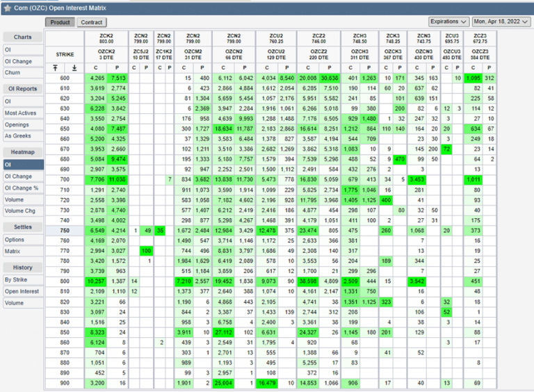Select OZCM2 31 DTE column header
Viewport: 534px width, 392px height.
click(193, 54)
